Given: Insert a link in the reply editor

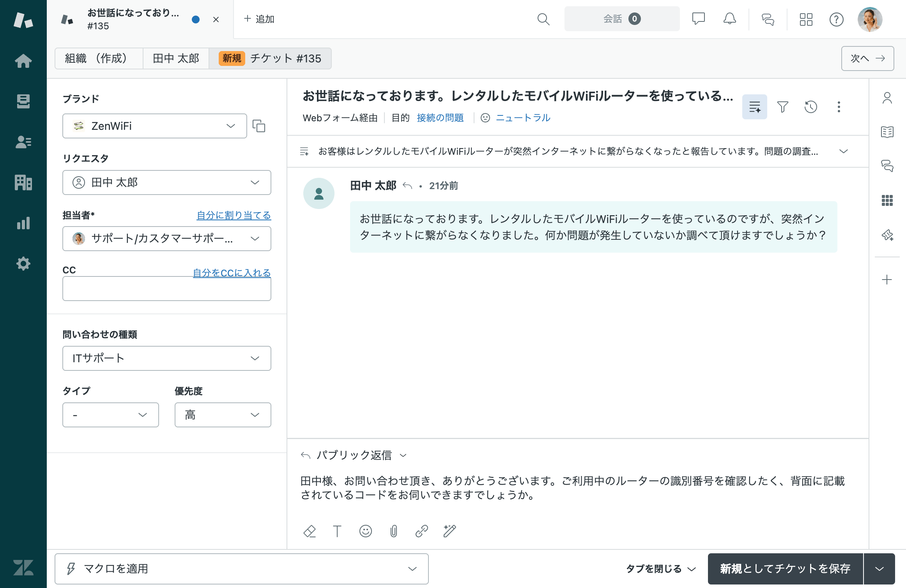Looking at the screenshot, I should click(421, 531).
